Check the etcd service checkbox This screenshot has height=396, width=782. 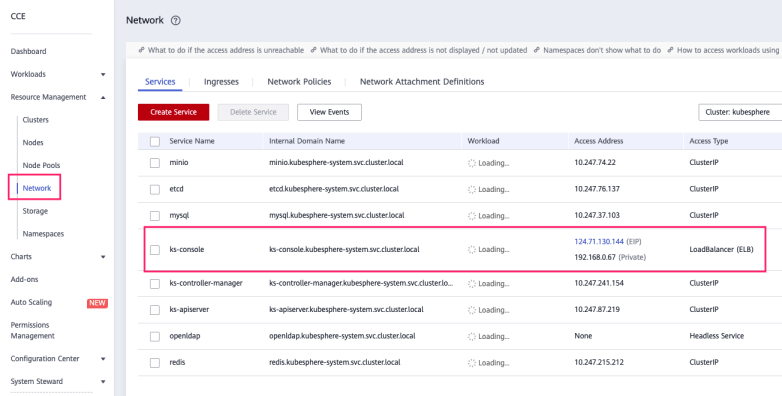click(x=155, y=190)
